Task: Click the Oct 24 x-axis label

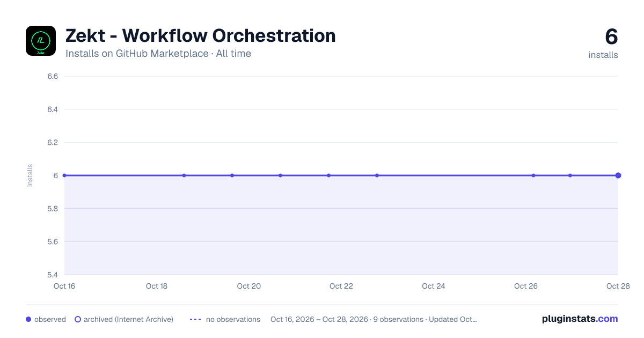Action: click(x=434, y=286)
